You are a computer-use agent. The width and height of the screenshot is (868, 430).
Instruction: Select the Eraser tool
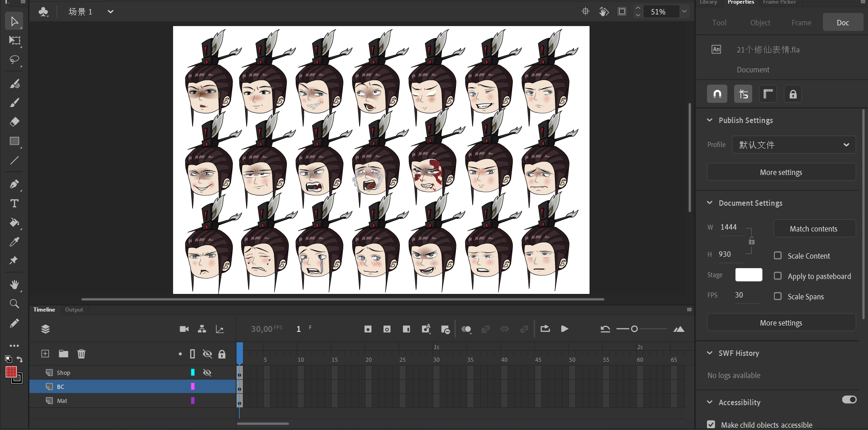click(x=14, y=122)
